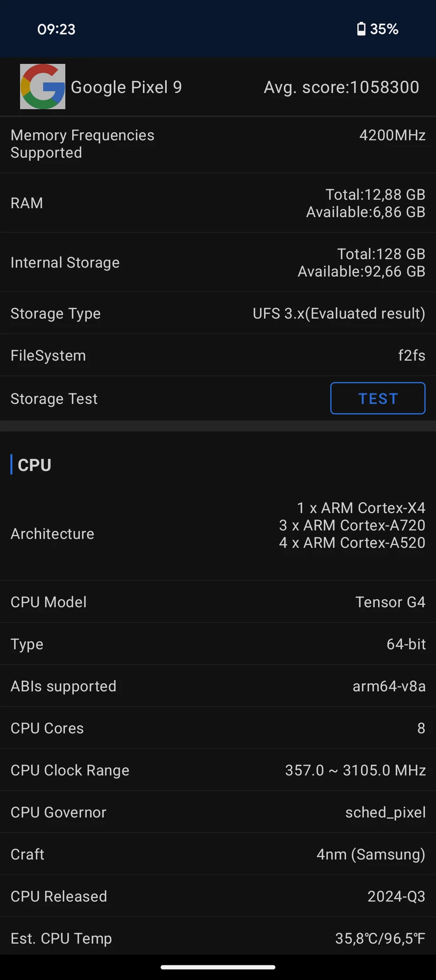Select the Architecture Cortex-X4 row
Screen dimensions: 436x980
tap(218, 533)
